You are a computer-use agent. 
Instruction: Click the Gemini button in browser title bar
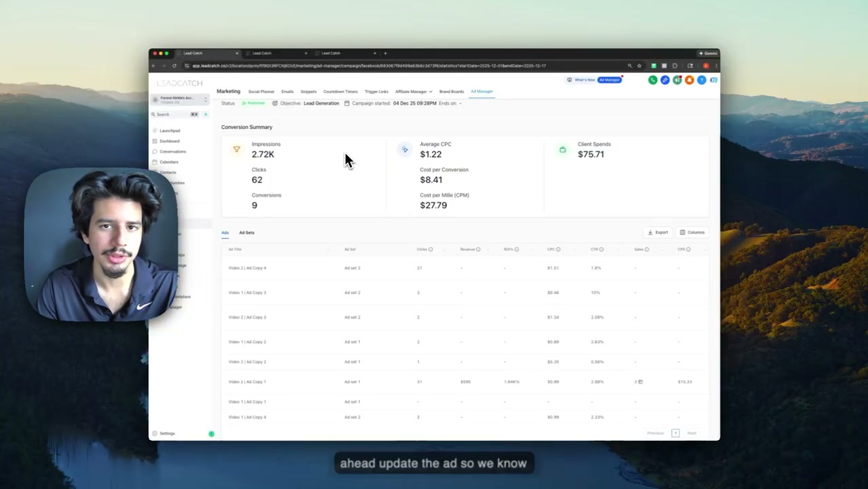tap(708, 53)
